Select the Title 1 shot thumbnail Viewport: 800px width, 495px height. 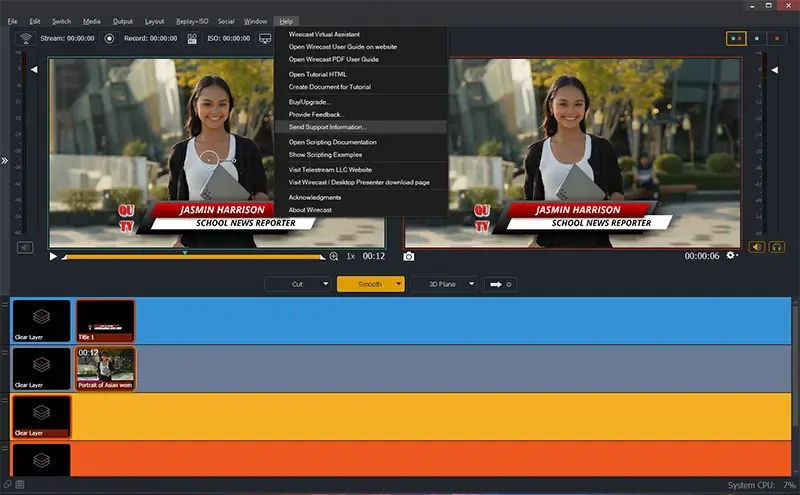(x=106, y=321)
